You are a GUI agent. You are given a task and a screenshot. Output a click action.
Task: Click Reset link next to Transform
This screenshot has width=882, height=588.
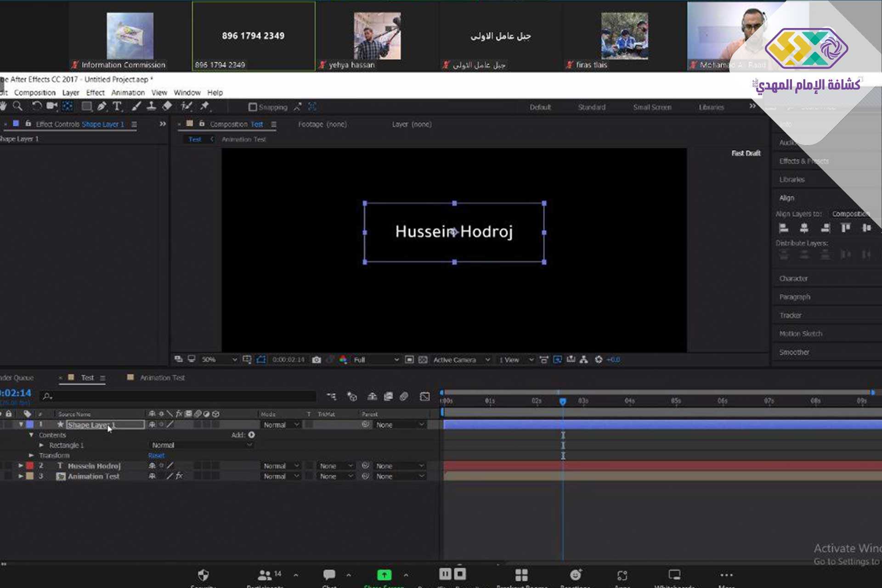point(156,455)
